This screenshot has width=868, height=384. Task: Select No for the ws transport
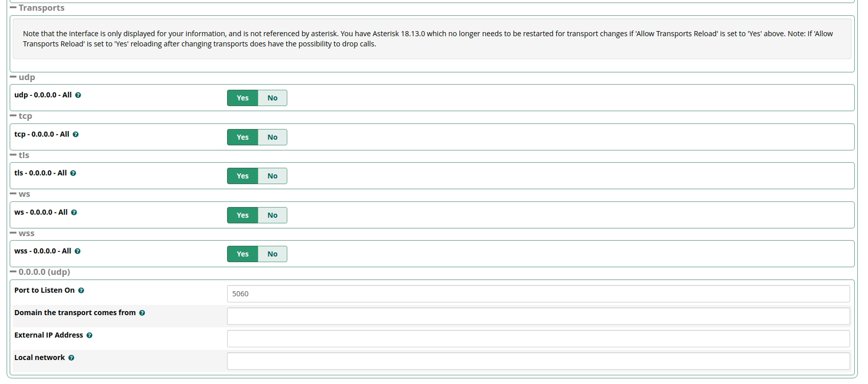(272, 215)
